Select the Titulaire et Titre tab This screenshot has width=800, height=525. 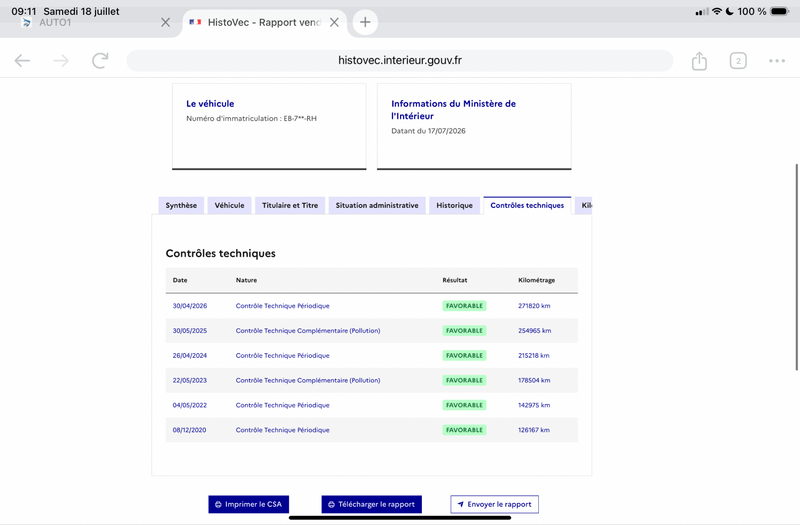click(290, 205)
